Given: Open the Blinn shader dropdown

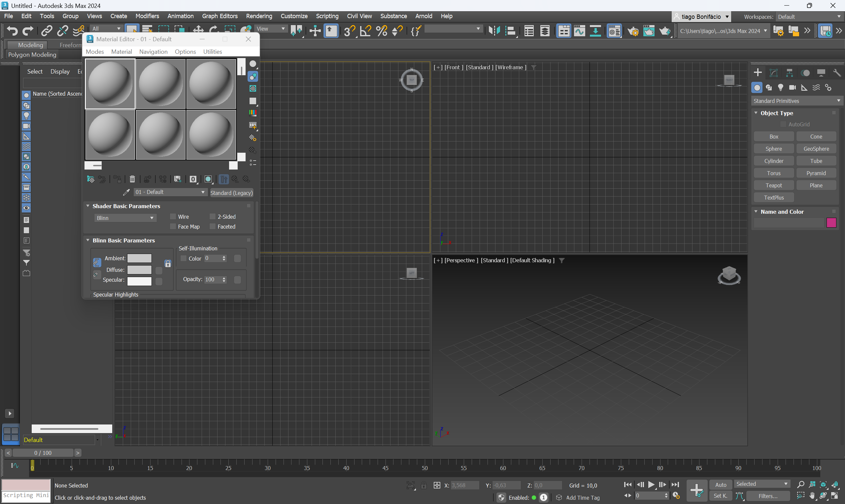Looking at the screenshot, I should pos(125,218).
